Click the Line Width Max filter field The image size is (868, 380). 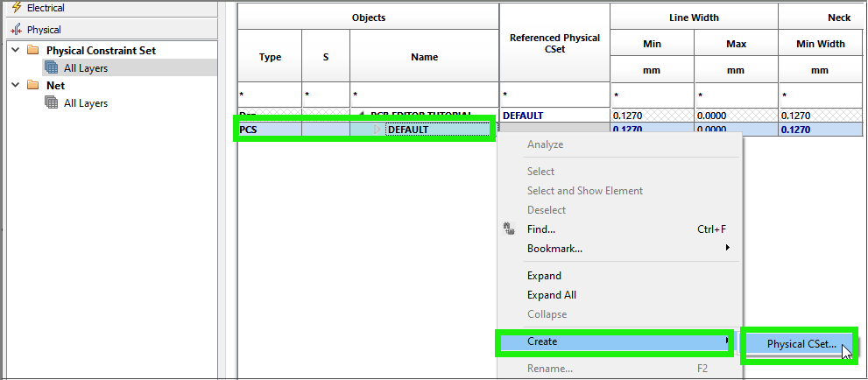coord(737,95)
